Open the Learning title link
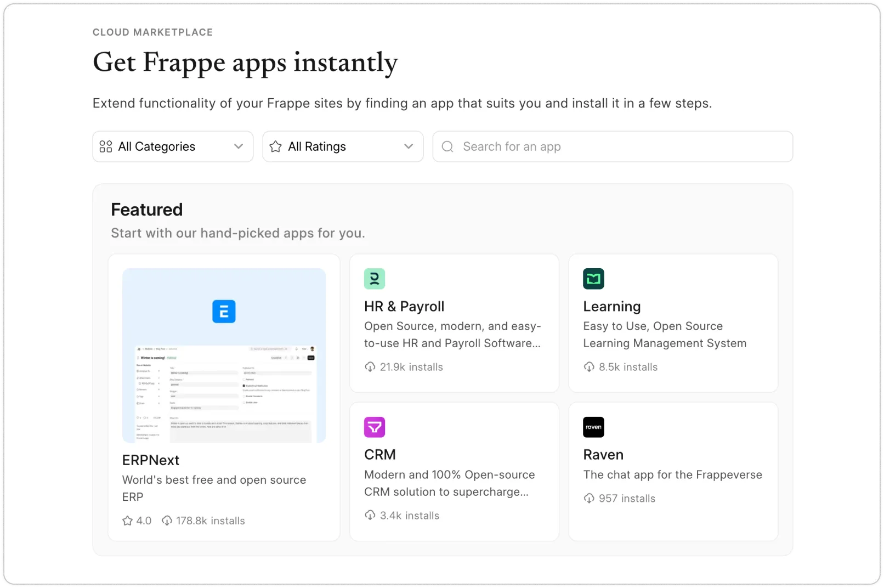 [612, 307]
